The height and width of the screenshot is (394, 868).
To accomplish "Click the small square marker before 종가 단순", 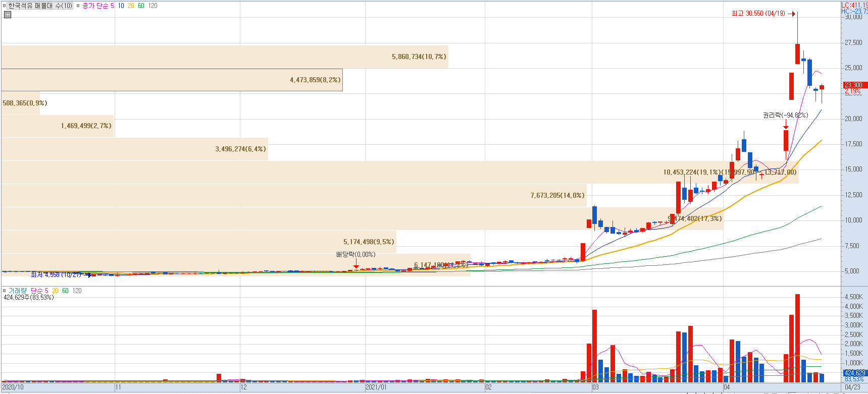I will 78,6.
